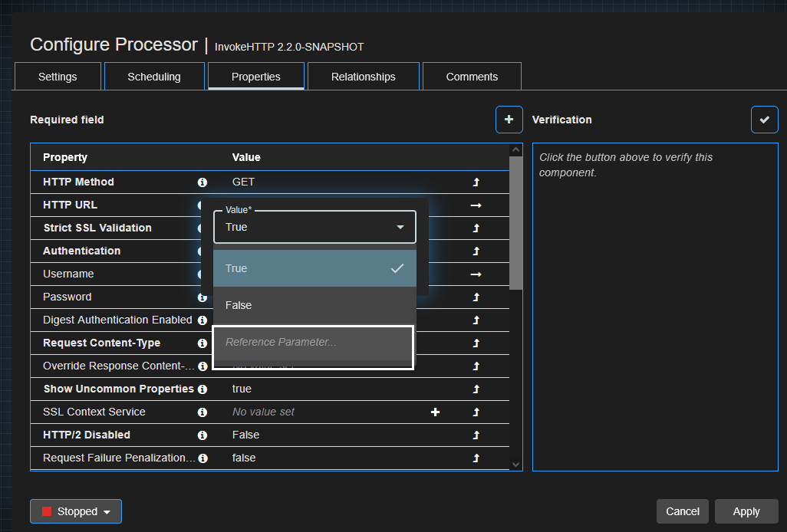Open the Comments tab
787x532 pixels.
pos(471,76)
